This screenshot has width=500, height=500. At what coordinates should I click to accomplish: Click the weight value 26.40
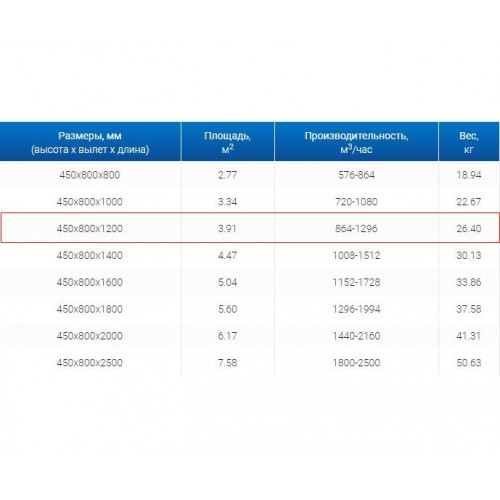[469, 229]
